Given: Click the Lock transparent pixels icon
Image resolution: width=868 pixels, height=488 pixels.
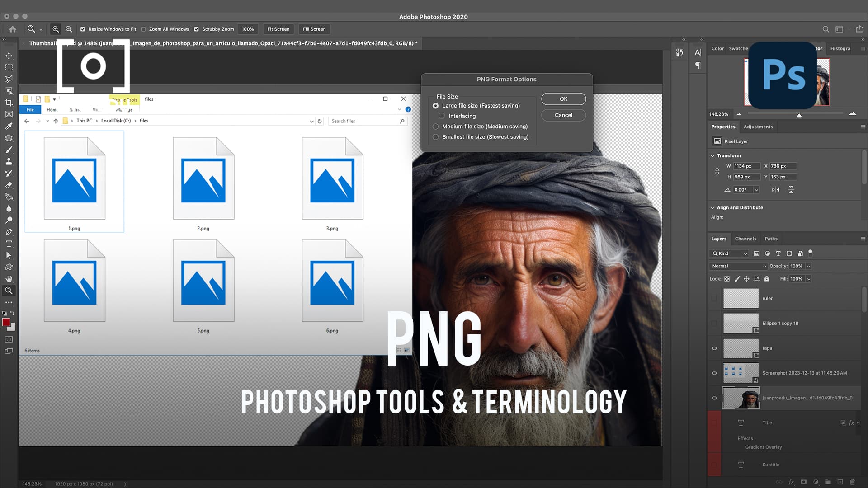Looking at the screenshot, I should click(726, 279).
